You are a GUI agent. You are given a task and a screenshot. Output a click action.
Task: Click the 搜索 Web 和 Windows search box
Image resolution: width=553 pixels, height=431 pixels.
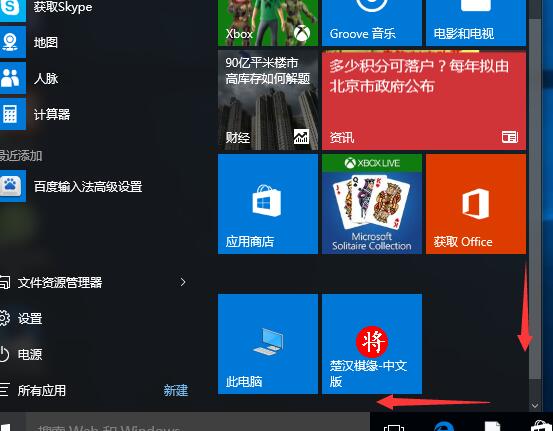[x=198, y=422]
